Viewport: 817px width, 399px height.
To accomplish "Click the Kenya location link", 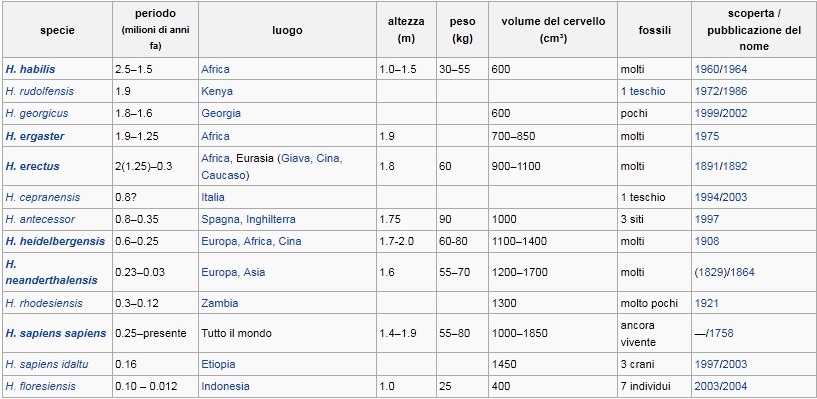I will click(x=217, y=92).
